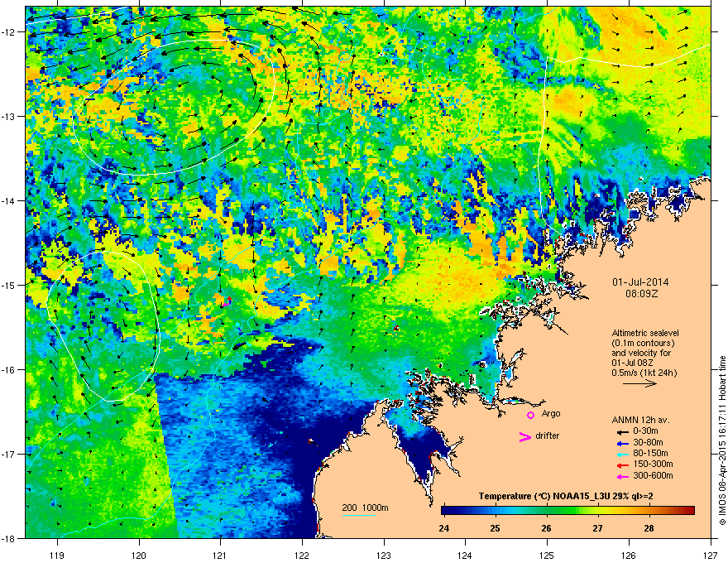The height and width of the screenshot is (563, 728).
Task: Click the '-13' latitude axis label
Action: pyautogui.click(x=8, y=116)
